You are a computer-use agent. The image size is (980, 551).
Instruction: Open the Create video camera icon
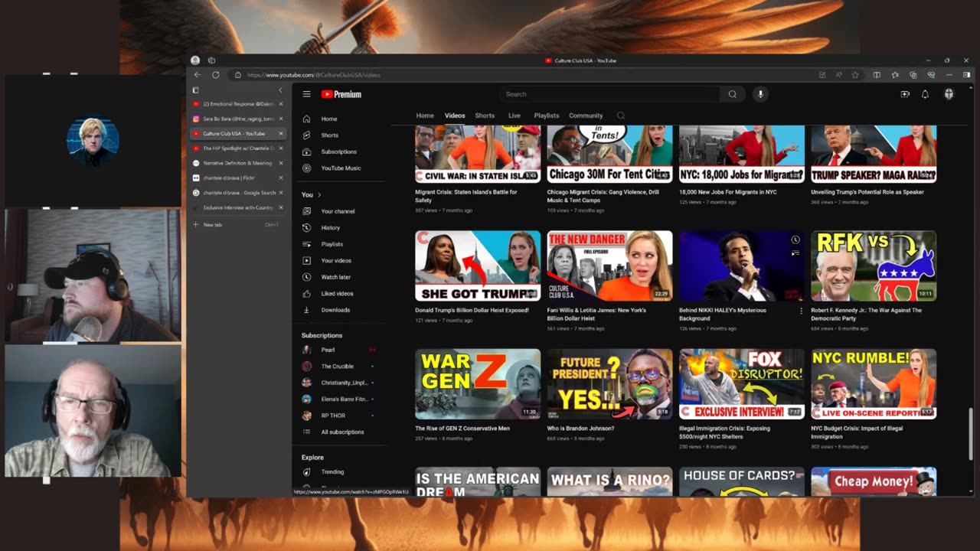pyautogui.click(x=905, y=94)
